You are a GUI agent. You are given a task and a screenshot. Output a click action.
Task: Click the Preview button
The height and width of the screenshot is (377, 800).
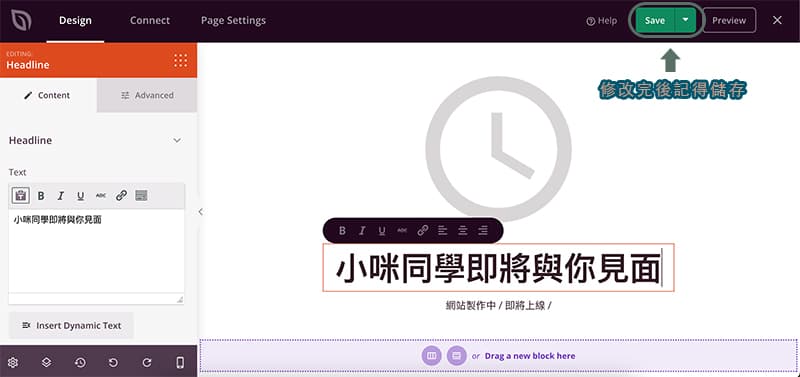[x=729, y=20]
